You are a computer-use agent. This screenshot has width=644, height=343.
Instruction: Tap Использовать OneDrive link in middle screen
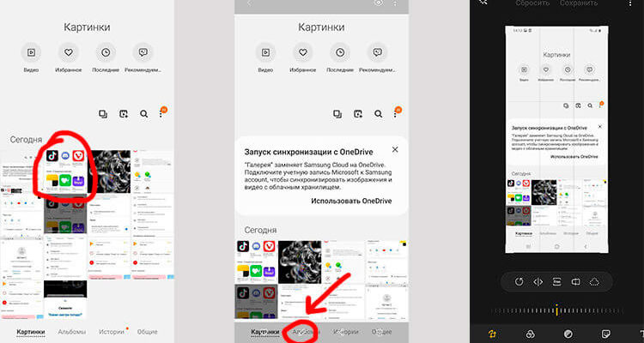tap(351, 201)
